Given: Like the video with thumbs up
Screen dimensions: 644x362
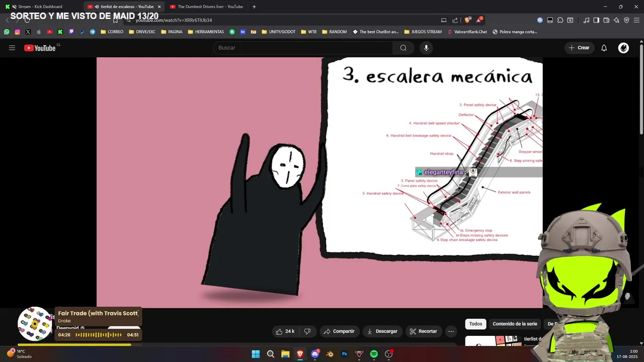Looking at the screenshot, I should tap(285, 331).
